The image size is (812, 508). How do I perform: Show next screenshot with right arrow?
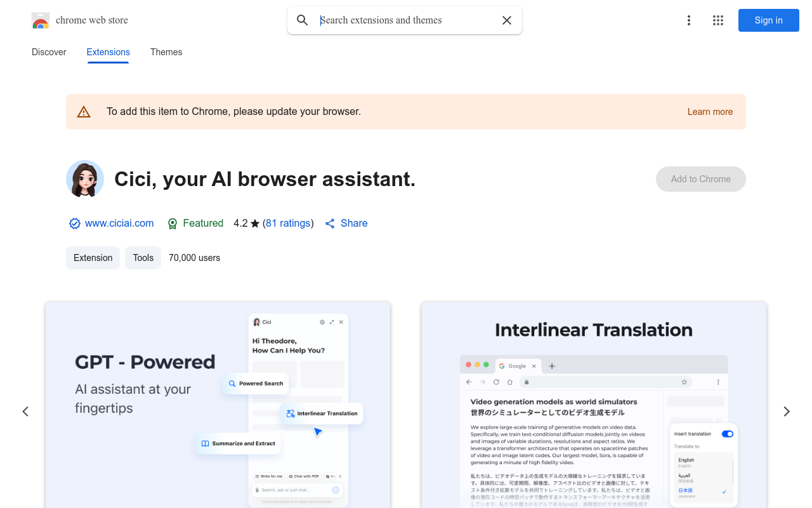pyautogui.click(x=787, y=411)
